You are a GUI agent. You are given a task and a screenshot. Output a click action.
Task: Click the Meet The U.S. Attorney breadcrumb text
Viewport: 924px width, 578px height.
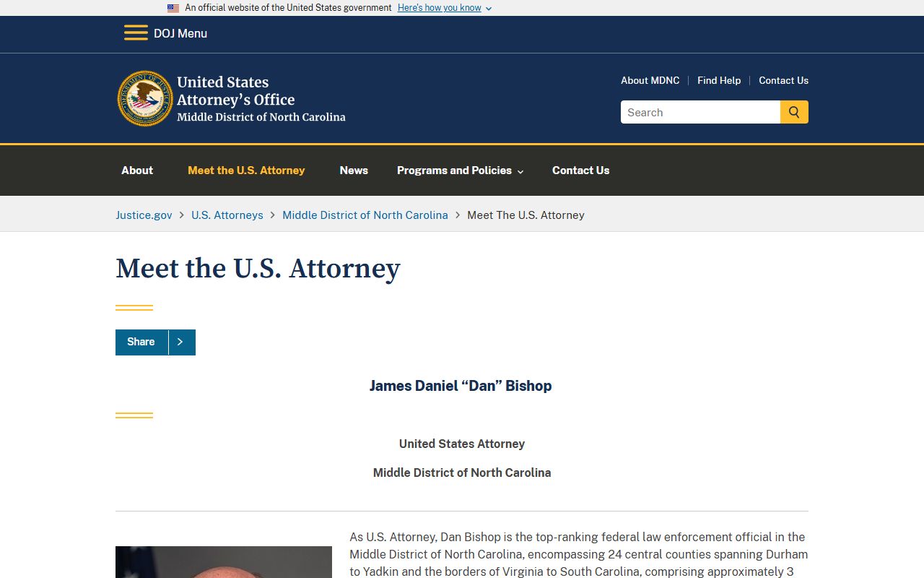point(526,215)
